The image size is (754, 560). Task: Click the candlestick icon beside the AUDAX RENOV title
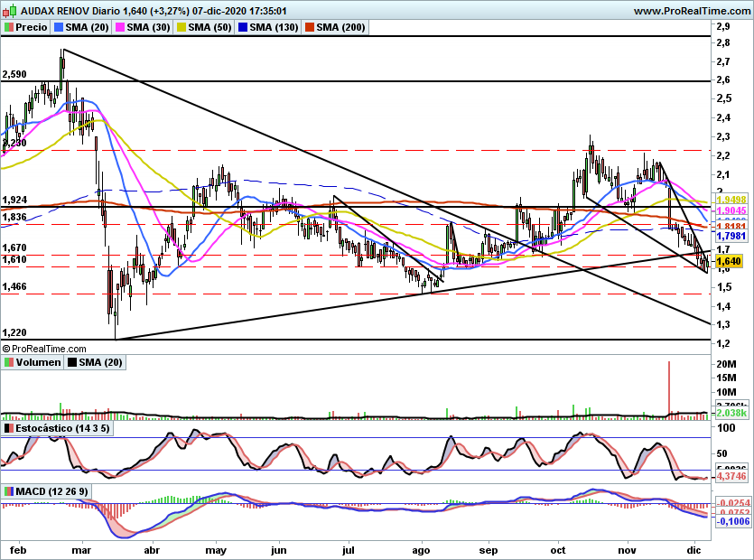pyautogui.click(x=10, y=10)
